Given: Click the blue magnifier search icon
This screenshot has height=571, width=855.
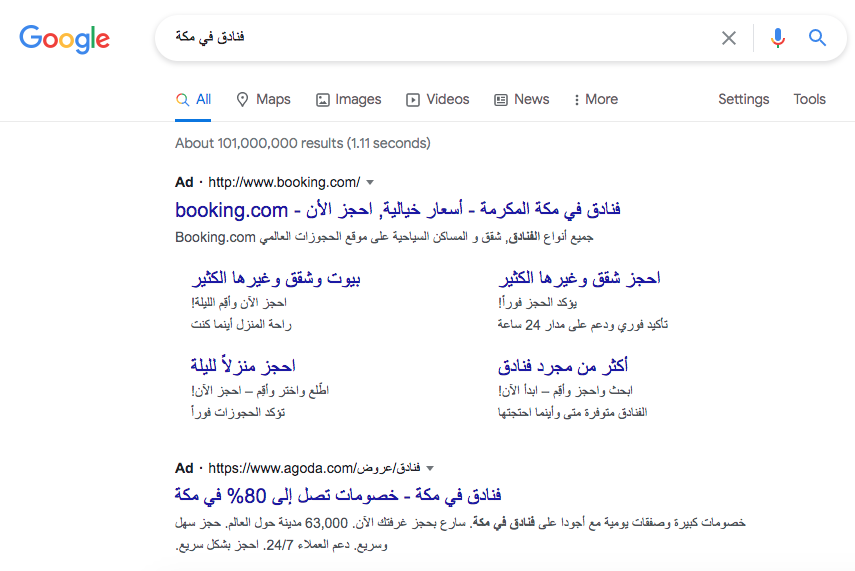Looking at the screenshot, I should click(x=817, y=38).
